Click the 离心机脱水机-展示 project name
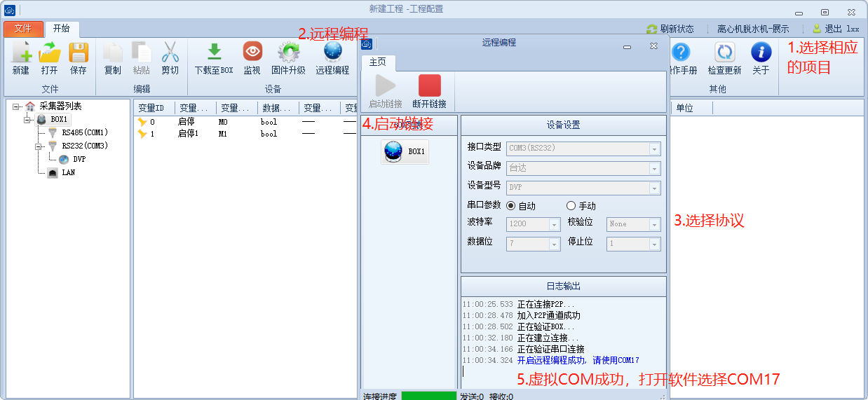Viewport: 868px width, 400px height. [x=753, y=29]
